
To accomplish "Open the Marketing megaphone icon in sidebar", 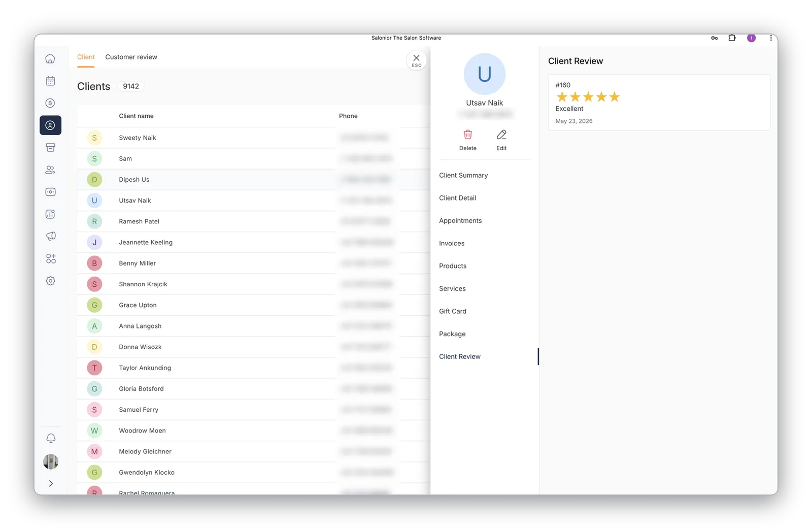I will point(50,237).
